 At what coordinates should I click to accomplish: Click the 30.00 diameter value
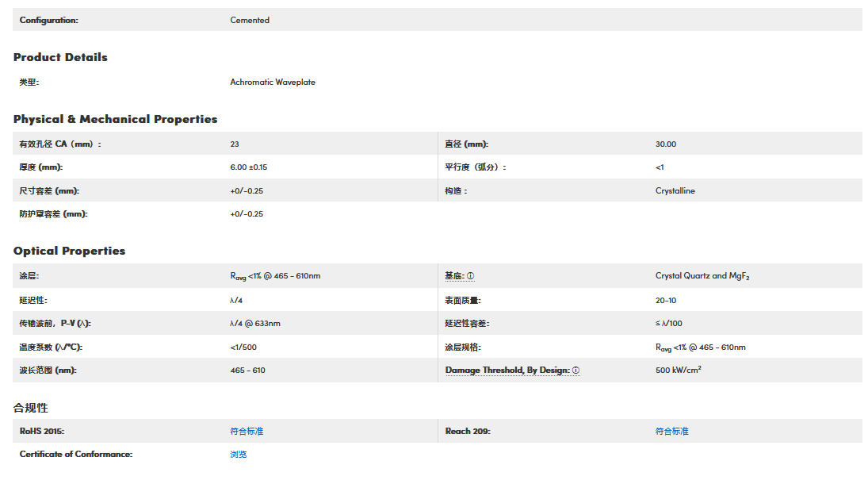coord(666,144)
